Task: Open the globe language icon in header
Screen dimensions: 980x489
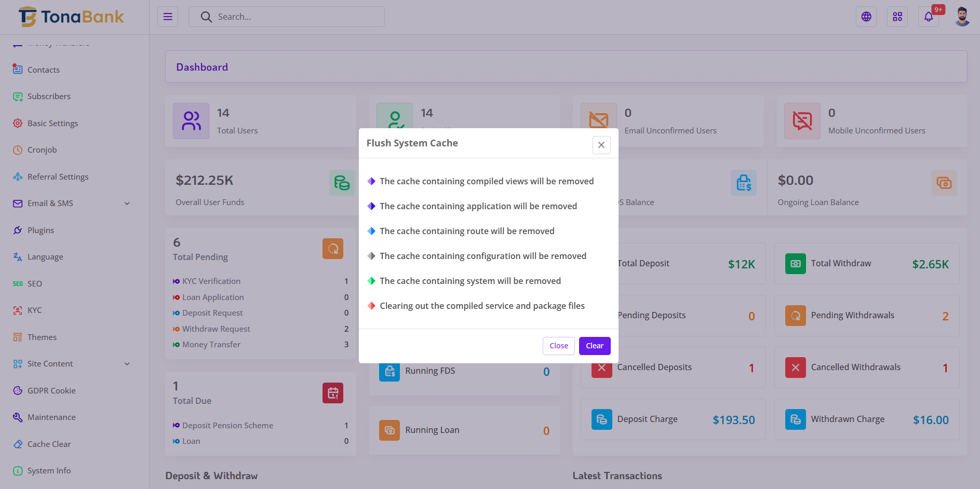Action: pos(866,17)
